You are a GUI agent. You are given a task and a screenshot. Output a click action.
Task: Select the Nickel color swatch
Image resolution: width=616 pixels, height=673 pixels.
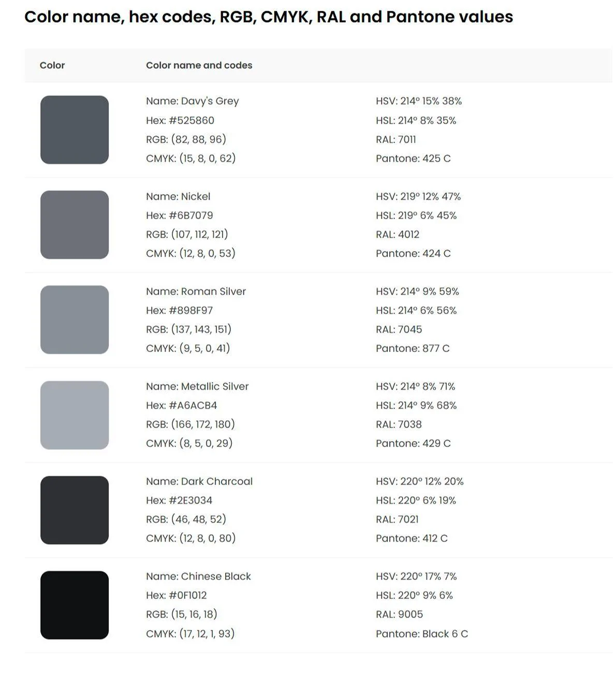point(75,225)
